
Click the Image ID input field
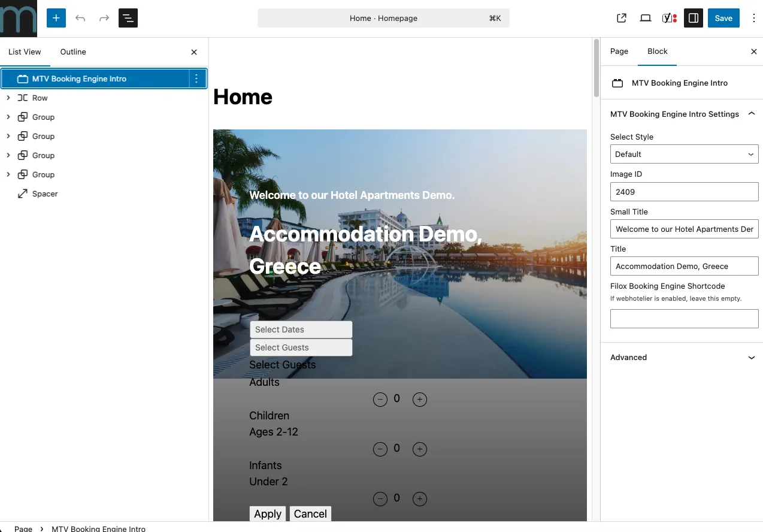click(x=684, y=192)
